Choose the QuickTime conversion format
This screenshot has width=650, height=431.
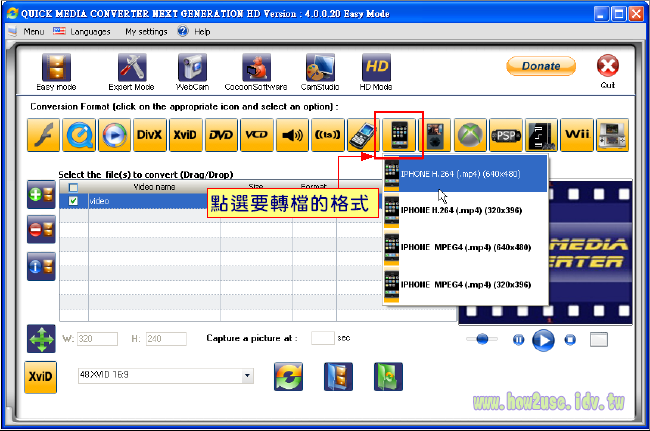[x=80, y=134]
